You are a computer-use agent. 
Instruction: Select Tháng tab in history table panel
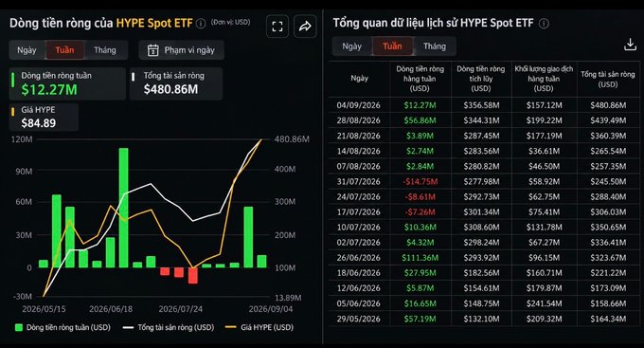[435, 46]
